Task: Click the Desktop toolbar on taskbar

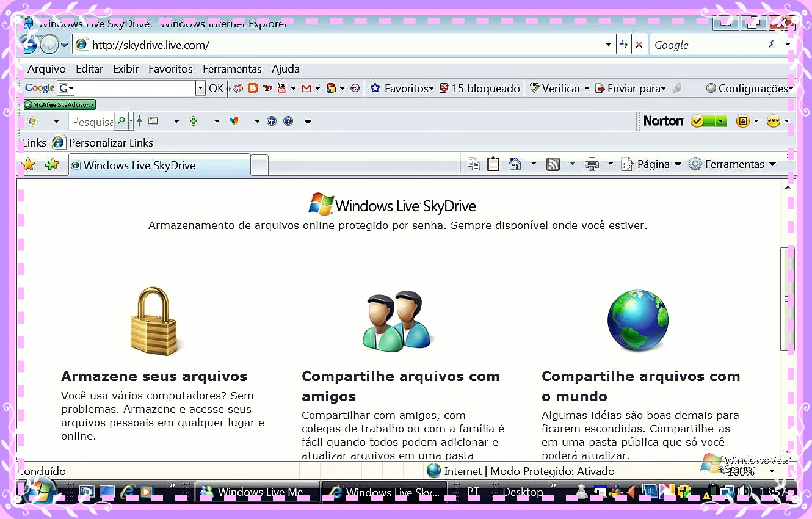Action: (x=523, y=492)
